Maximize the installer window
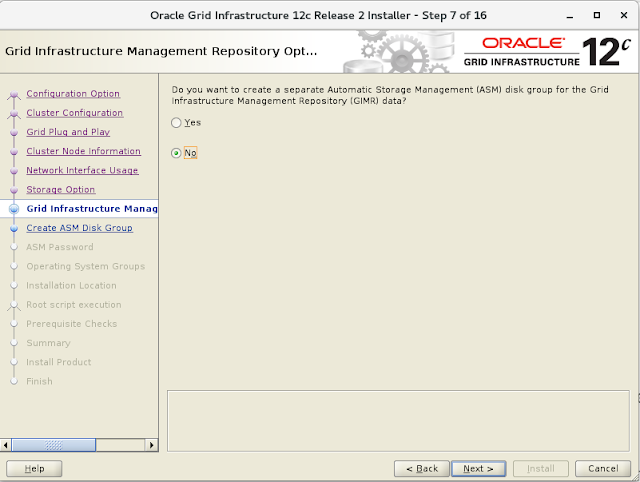The height and width of the screenshot is (482, 640). 597,16
